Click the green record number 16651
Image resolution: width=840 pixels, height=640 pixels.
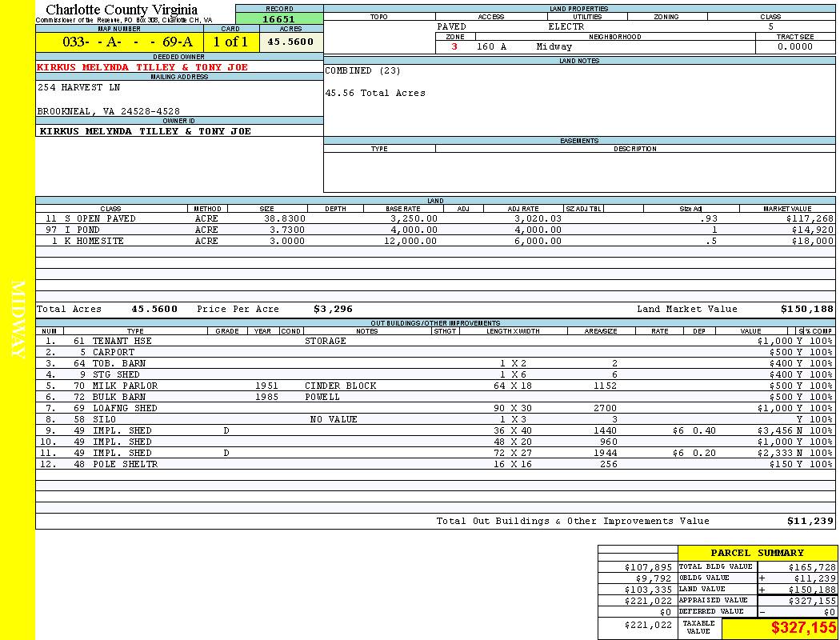point(279,18)
